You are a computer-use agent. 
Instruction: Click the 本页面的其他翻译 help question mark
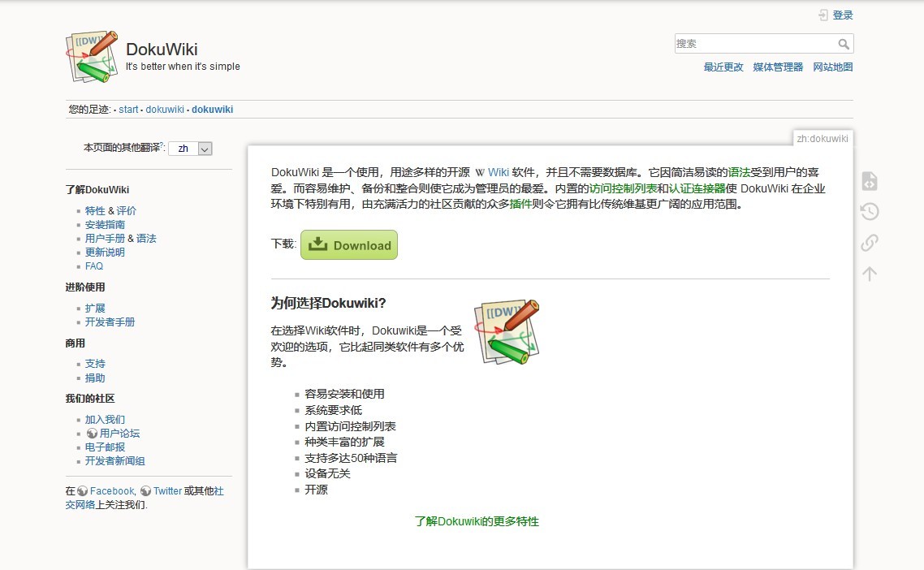162,145
